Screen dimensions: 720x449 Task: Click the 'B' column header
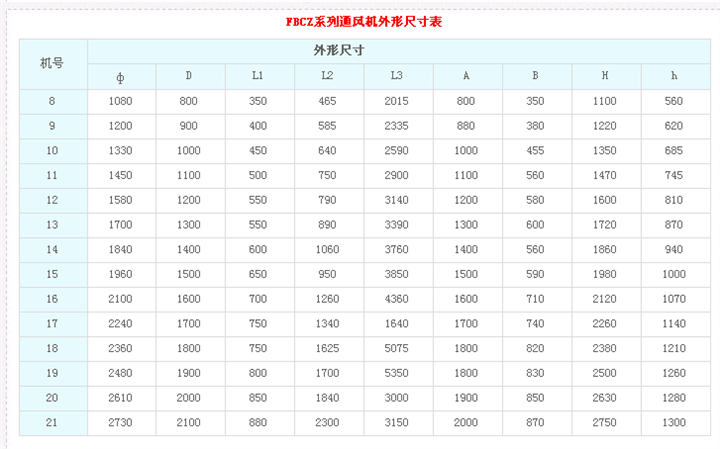[x=537, y=77]
